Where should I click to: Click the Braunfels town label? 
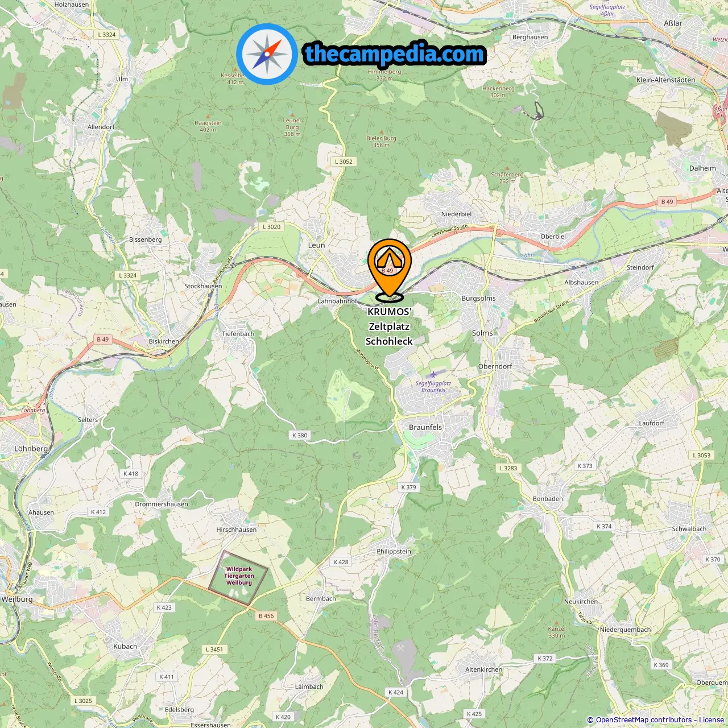(x=425, y=427)
